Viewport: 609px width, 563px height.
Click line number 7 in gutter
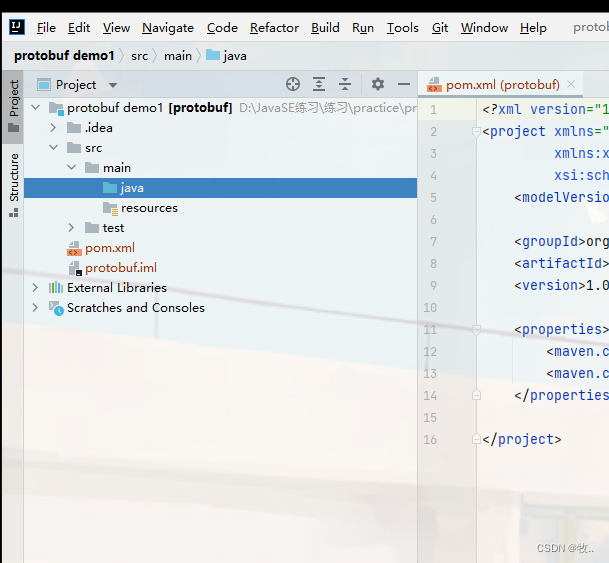[x=433, y=242]
